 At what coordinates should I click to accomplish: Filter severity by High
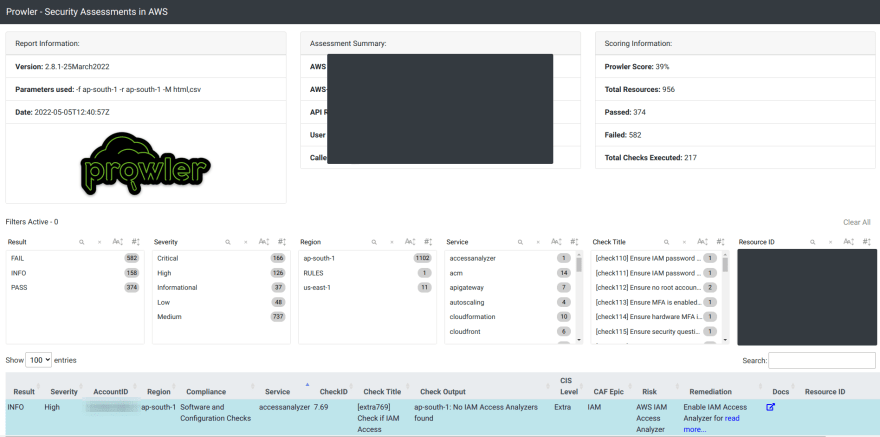[221, 273]
